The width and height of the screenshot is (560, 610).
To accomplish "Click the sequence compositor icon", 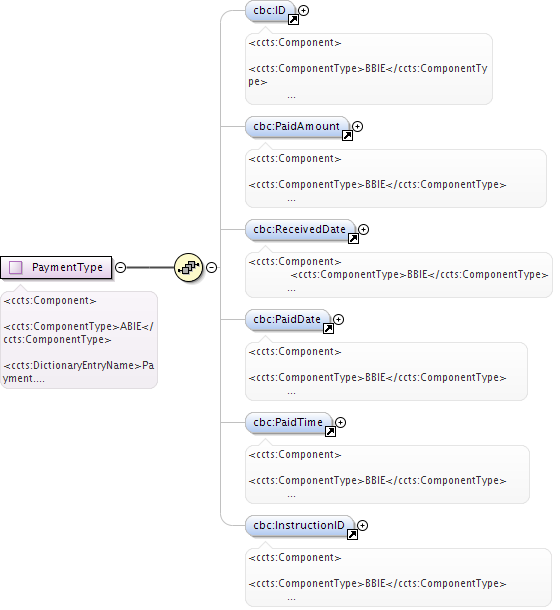I will (x=189, y=268).
